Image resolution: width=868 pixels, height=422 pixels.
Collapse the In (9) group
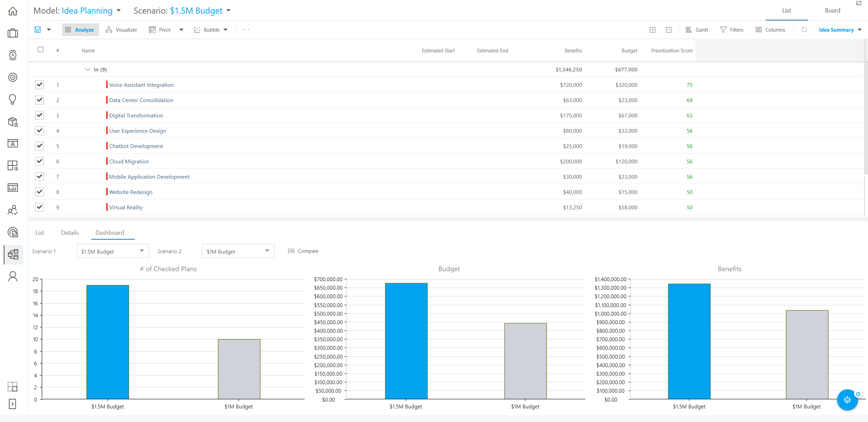pos(87,69)
